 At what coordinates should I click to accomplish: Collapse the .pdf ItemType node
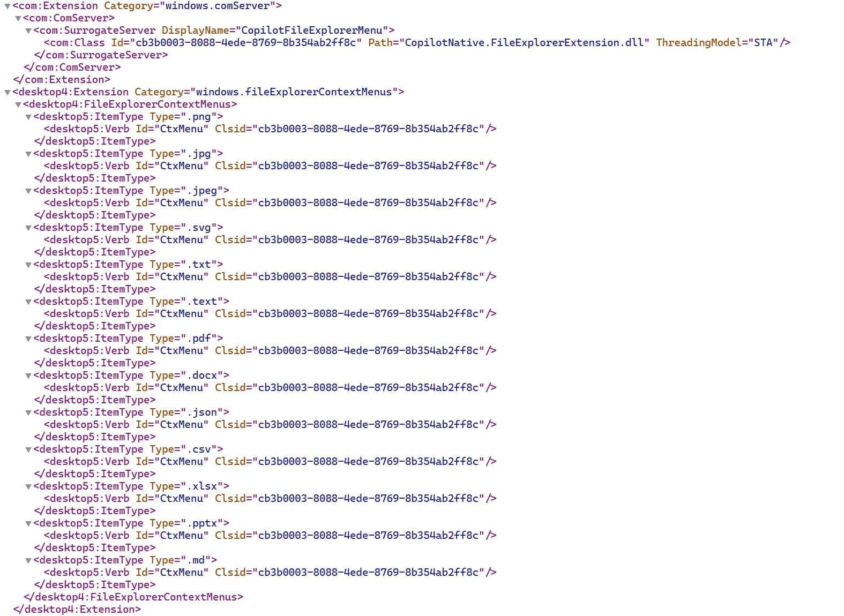click(28, 339)
